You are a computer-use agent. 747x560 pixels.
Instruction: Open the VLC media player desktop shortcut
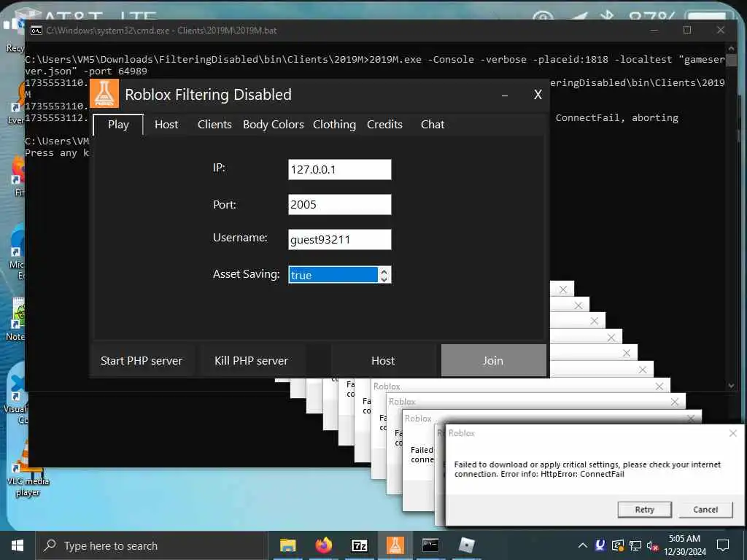point(28,469)
